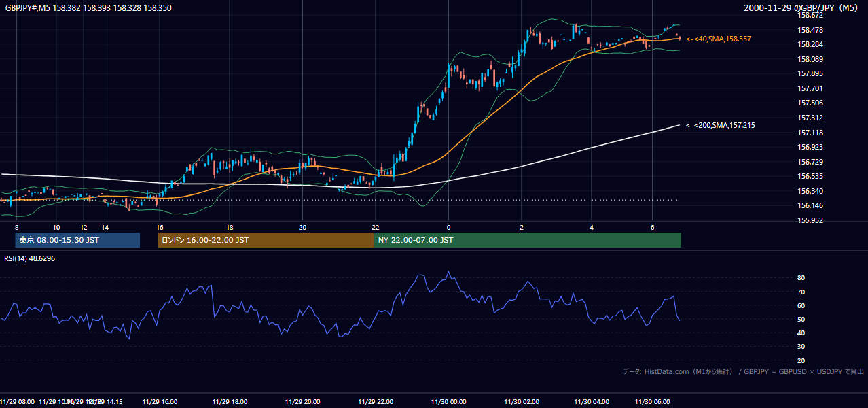Image resolution: width=868 pixels, height=408 pixels.
Task: Click RSI scale level 20
Action: coord(801,360)
